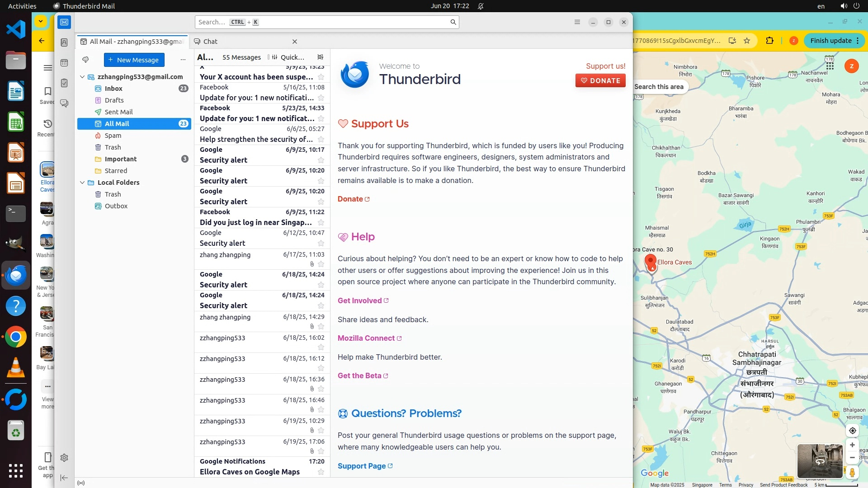The height and width of the screenshot is (488, 868).
Task: Toggle the Quick Filter bar
Action: [x=288, y=57]
